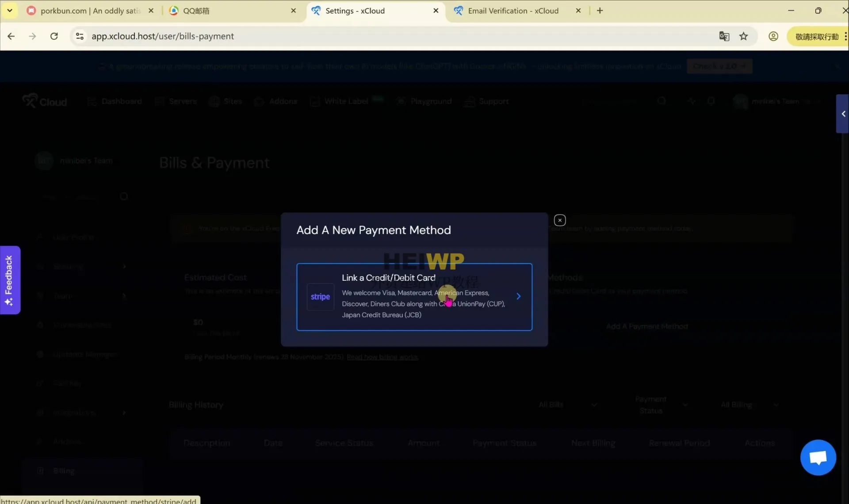Expand the Integrations sidebar item
Screen dimensions: 849x504
pyautogui.click(x=124, y=412)
